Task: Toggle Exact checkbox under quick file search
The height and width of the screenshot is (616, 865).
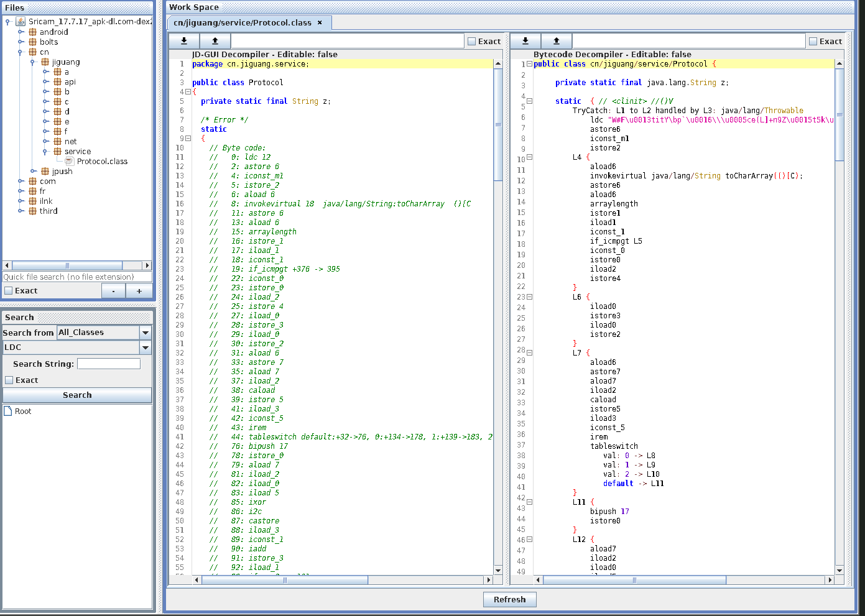Action: [9, 291]
